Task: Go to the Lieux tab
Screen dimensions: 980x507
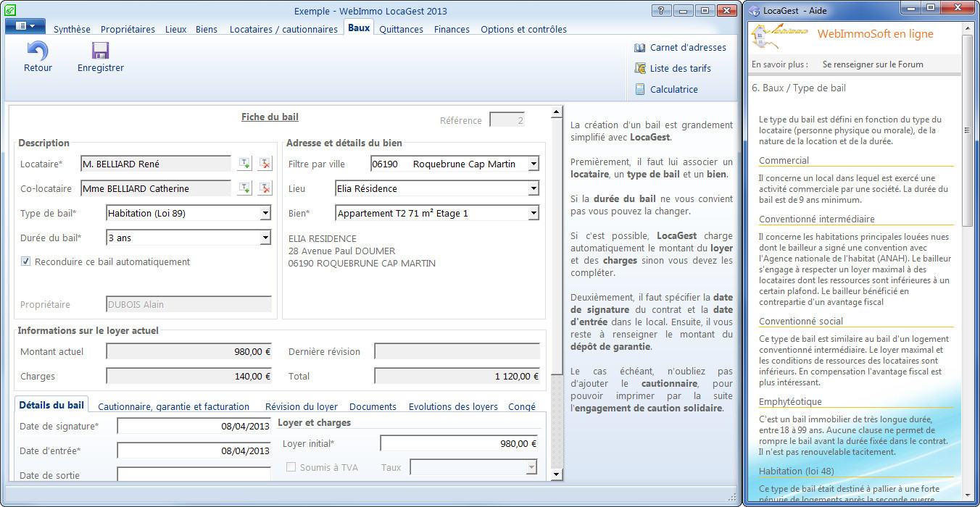Action: (175, 30)
